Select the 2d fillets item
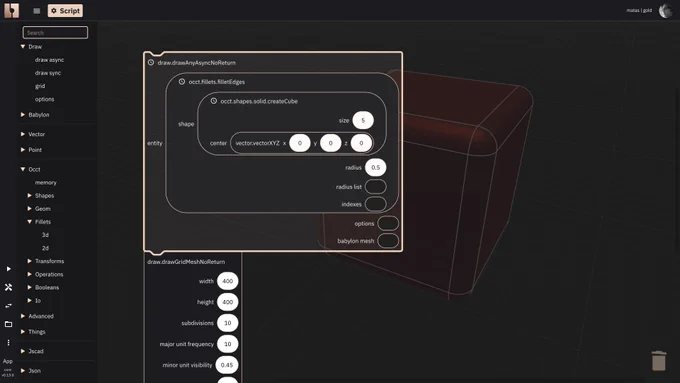Image resolution: width=680 pixels, height=383 pixels. coord(45,248)
